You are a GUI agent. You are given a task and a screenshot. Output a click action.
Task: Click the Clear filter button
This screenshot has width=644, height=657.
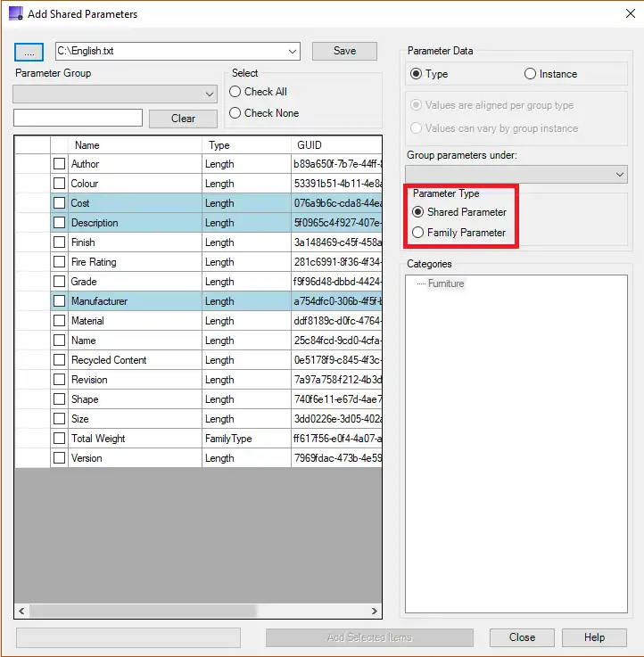point(183,119)
